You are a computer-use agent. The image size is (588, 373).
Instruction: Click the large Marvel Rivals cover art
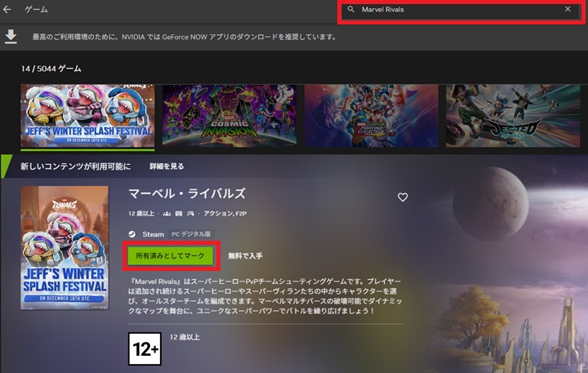[x=64, y=247]
